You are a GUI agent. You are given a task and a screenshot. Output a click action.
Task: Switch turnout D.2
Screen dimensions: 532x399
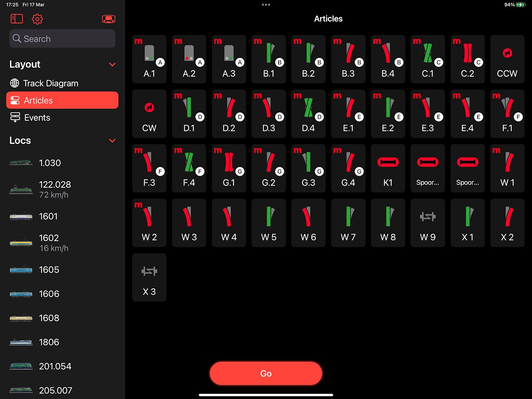(229, 114)
